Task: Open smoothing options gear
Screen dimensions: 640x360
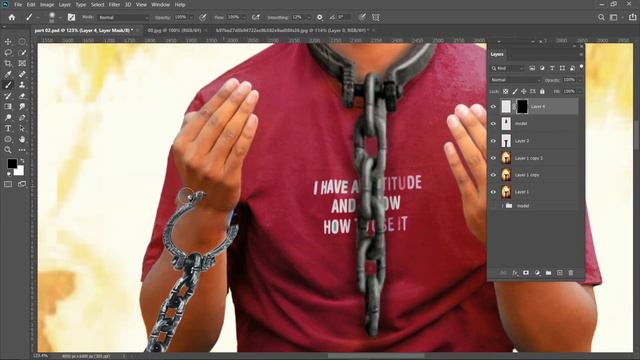Action: tap(320, 17)
